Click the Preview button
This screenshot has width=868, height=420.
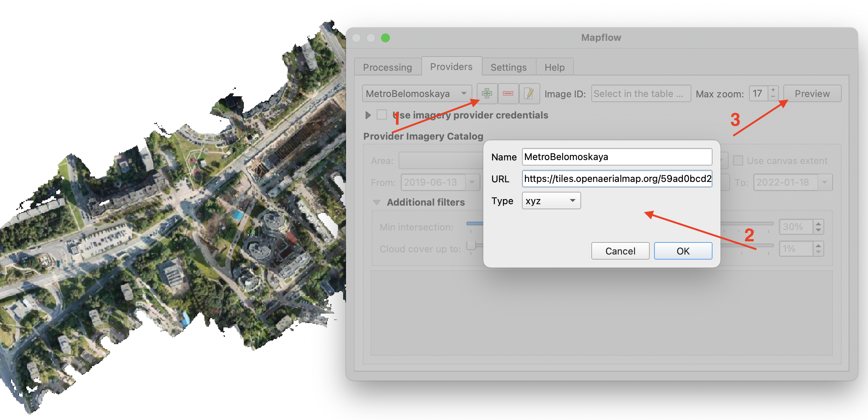pos(812,94)
